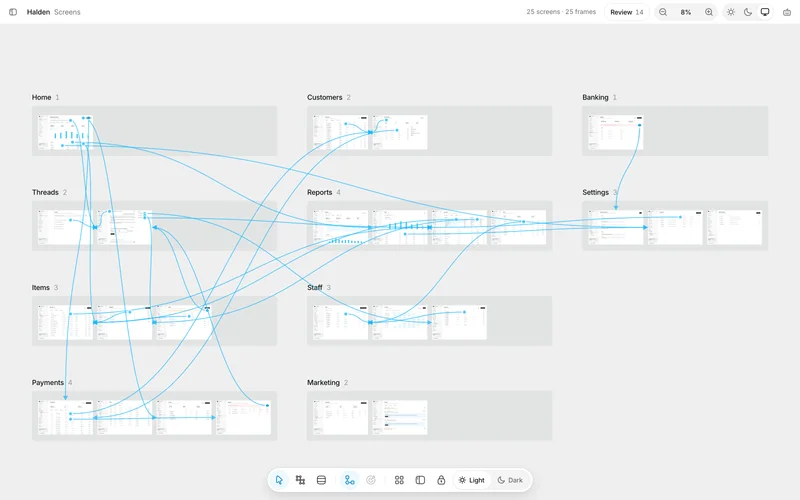Click the greyed target icon in toolbar
Screen dimensions: 800x500
[371, 480]
